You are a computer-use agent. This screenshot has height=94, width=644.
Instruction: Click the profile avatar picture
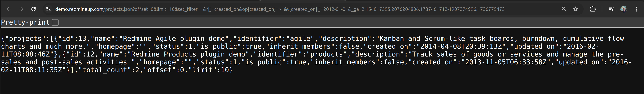[x=624, y=9]
